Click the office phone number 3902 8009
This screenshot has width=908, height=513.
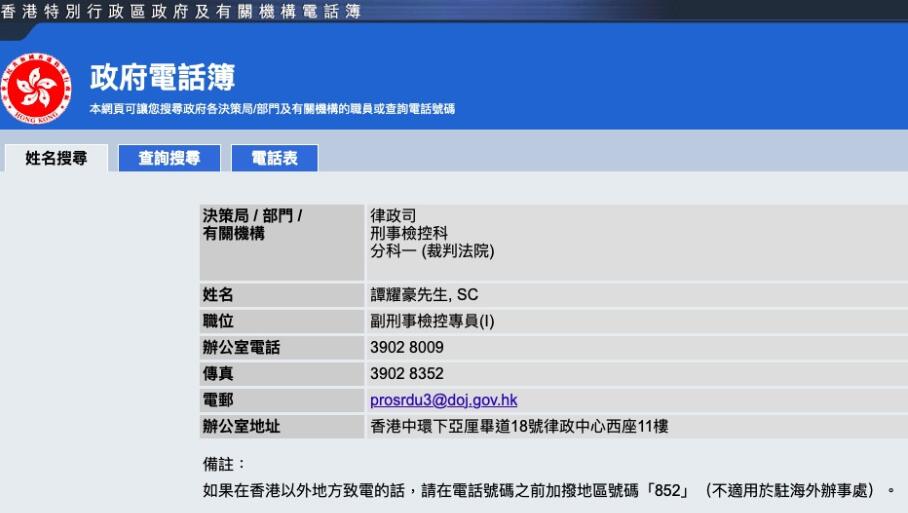[406, 348]
